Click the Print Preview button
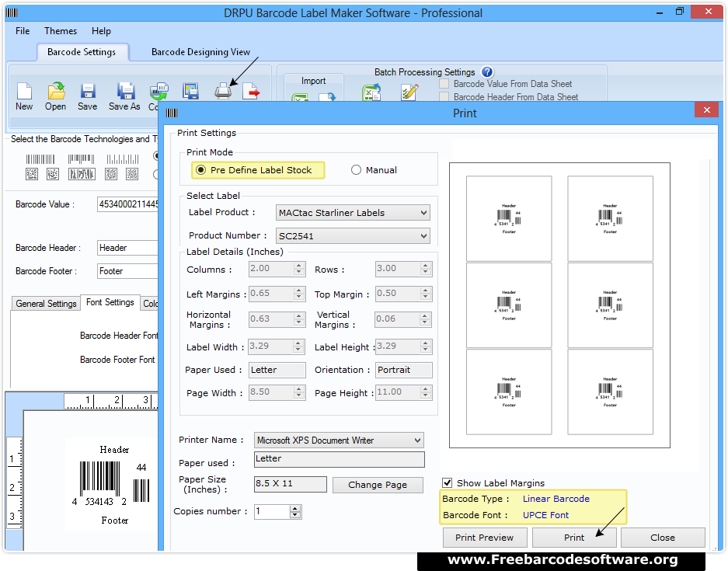The width and height of the screenshot is (728, 571). click(x=484, y=538)
